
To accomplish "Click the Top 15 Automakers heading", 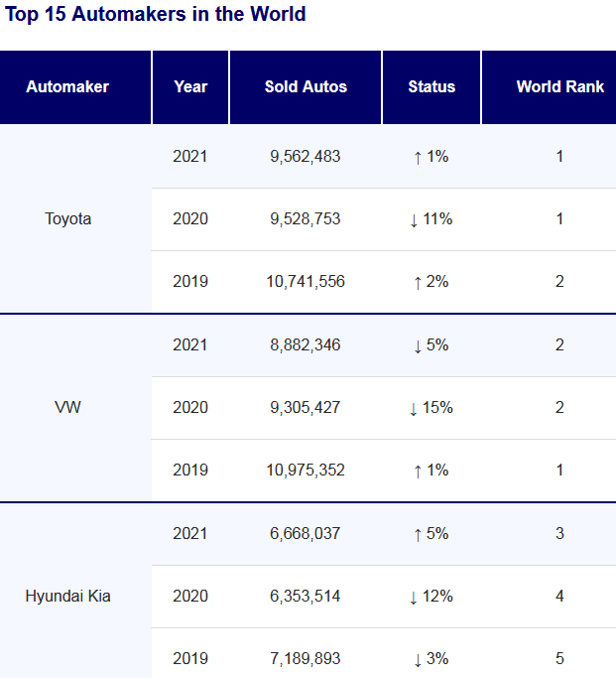I will (x=155, y=15).
